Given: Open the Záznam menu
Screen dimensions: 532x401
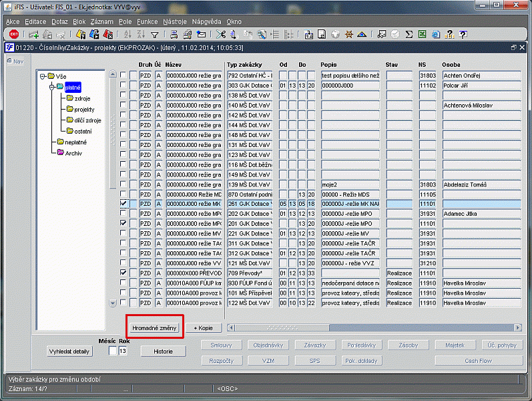Looking at the screenshot, I should click(x=101, y=22).
